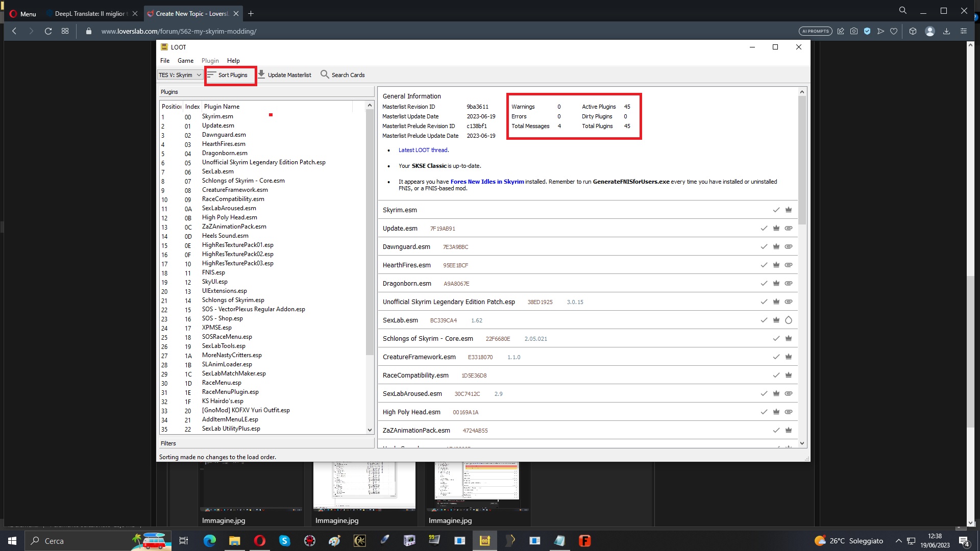Click the Index column header
Viewport: 980px width, 551px height.
pos(192,107)
